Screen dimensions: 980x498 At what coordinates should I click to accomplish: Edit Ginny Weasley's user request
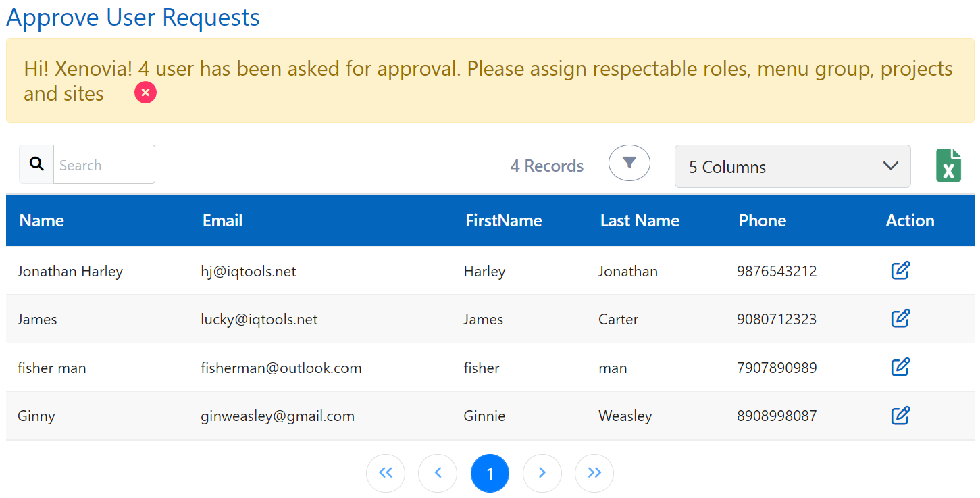coord(900,416)
